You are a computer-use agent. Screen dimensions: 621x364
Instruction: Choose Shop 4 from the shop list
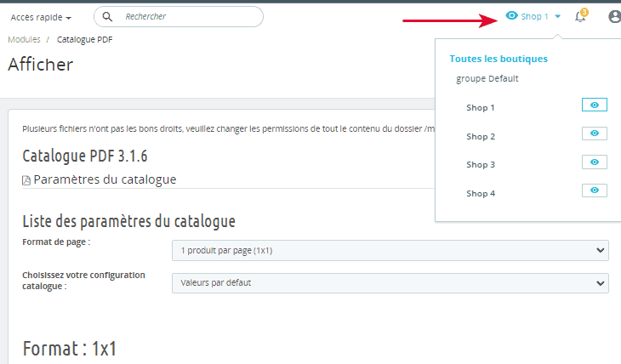481,193
